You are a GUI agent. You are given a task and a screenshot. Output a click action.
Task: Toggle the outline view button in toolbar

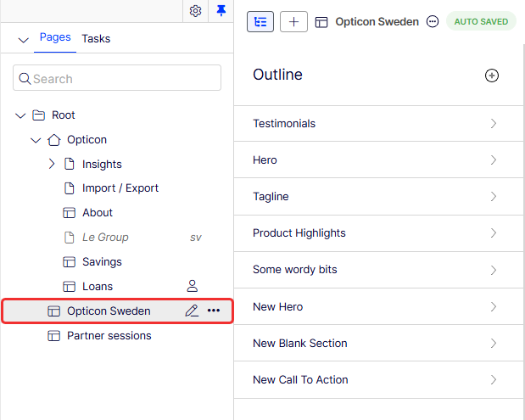260,22
